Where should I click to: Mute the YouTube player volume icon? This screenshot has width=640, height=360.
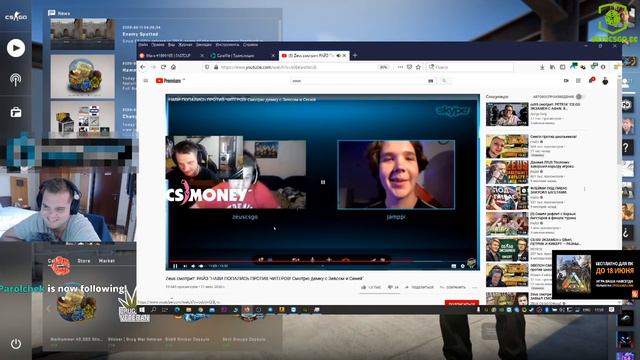(193, 266)
